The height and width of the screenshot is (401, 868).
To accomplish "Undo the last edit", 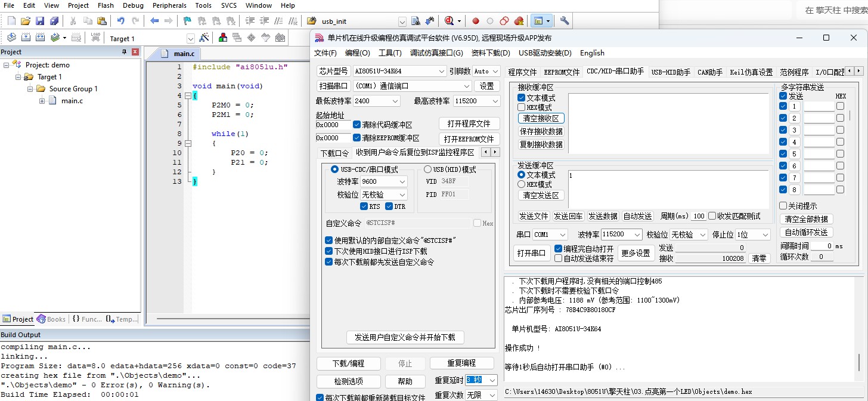I will pyautogui.click(x=121, y=21).
